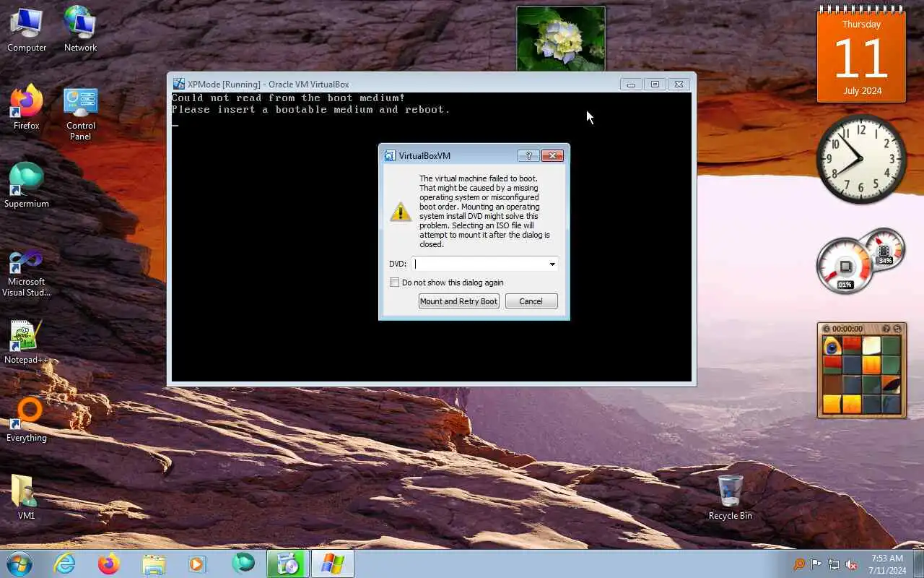
Task: Open Windows Explorer from the taskbar
Action: [x=154, y=564]
